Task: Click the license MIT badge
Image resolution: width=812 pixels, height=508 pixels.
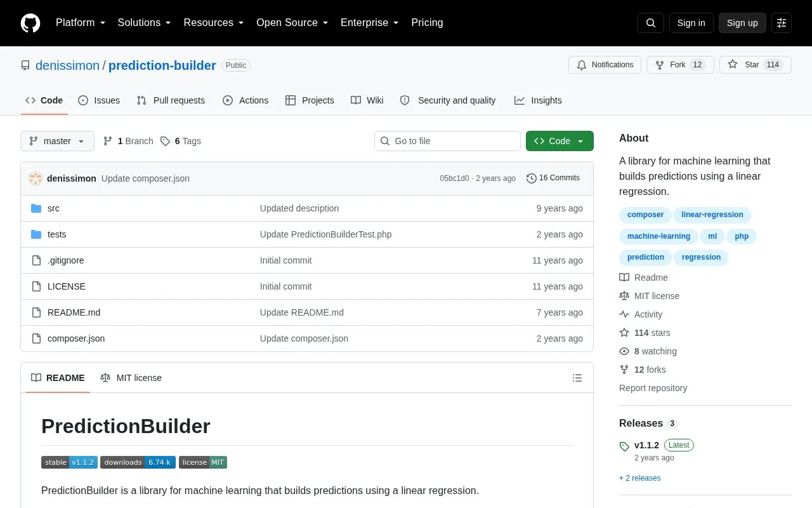Action: point(203,462)
